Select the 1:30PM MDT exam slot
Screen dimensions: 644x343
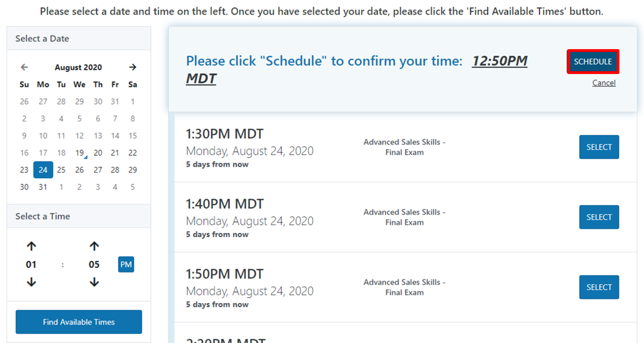point(599,147)
